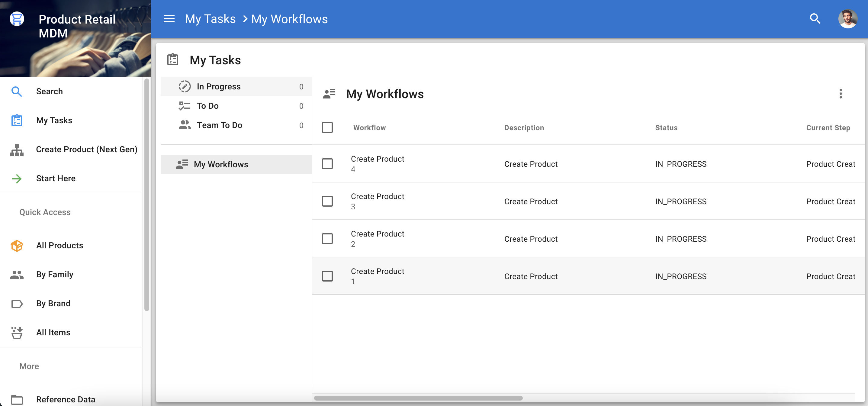Click the By Brand sidebar link
The image size is (868, 406).
tap(54, 304)
